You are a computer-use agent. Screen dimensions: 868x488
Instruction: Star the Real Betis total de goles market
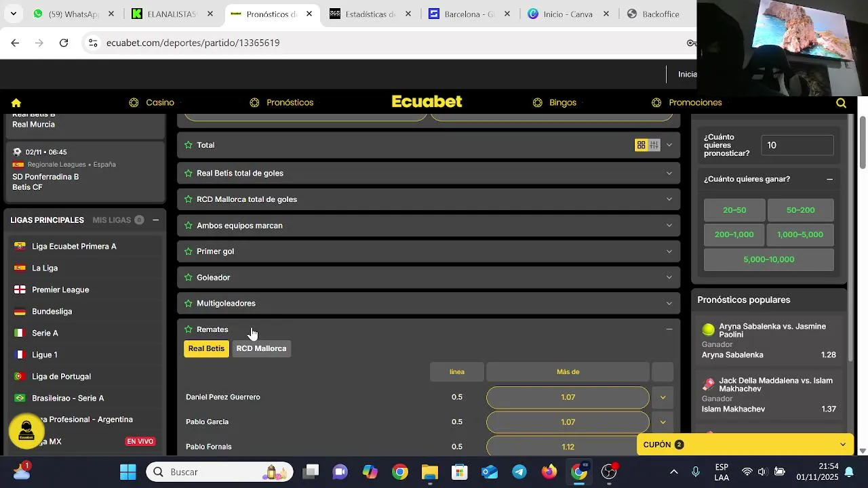click(189, 173)
